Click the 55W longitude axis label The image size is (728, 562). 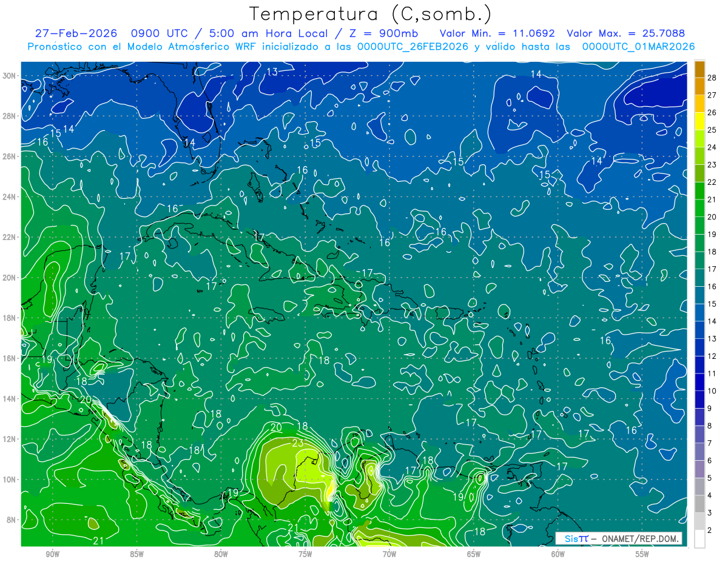pos(642,555)
